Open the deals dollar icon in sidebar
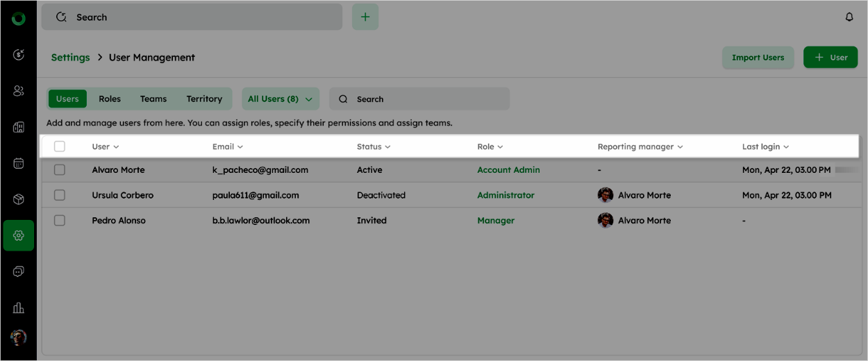868x361 pixels. coord(19,54)
